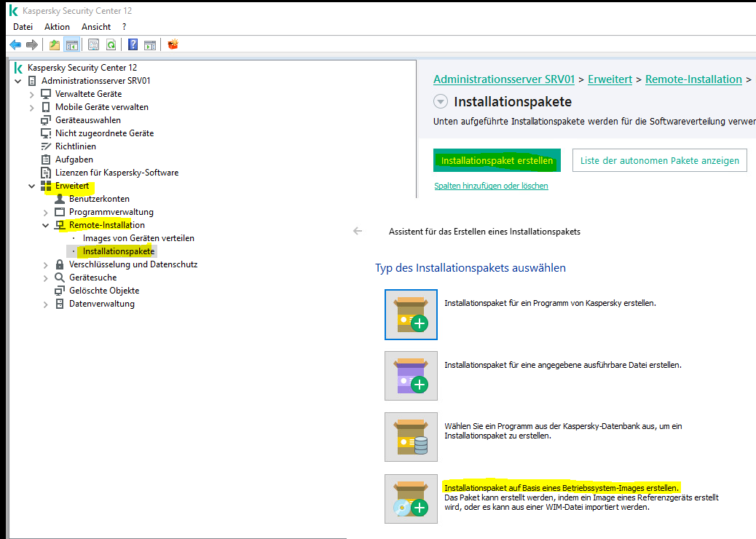756x539 pixels.
Task: Click highlighted text about Betriebssystem-Images package
Action: (x=562, y=488)
